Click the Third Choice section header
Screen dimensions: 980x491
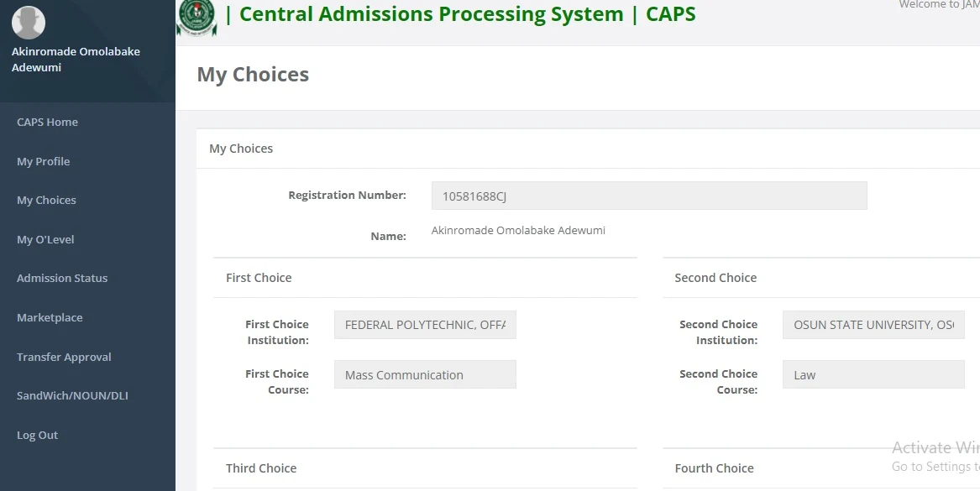click(261, 468)
